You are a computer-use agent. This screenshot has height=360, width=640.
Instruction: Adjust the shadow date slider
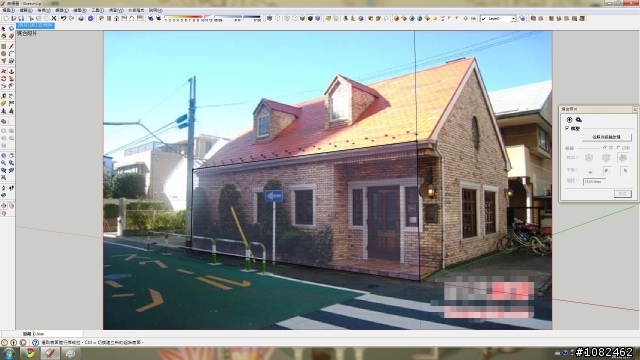tap(188, 17)
